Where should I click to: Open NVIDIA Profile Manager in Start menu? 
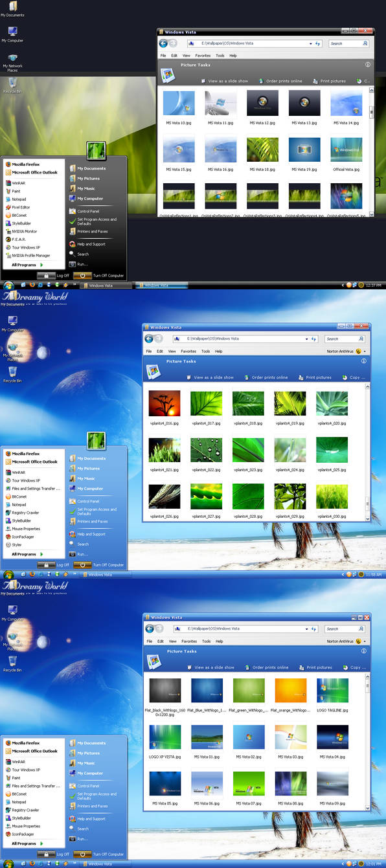tap(28, 255)
